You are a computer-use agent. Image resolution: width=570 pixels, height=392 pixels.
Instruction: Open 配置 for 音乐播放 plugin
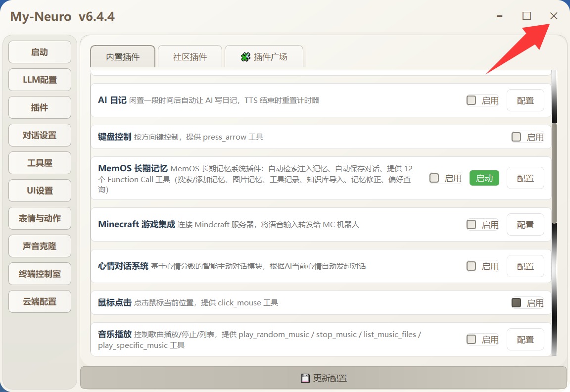[x=525, y=340]
